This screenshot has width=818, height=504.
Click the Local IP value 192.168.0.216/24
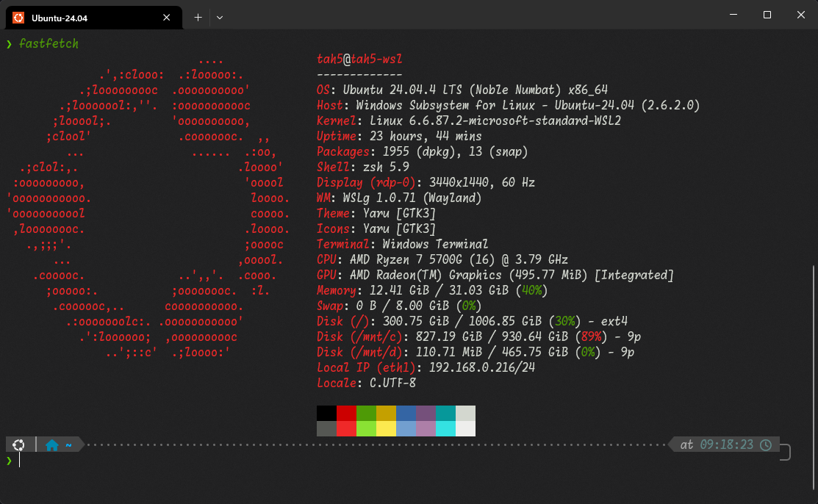[x=482, y=367]
